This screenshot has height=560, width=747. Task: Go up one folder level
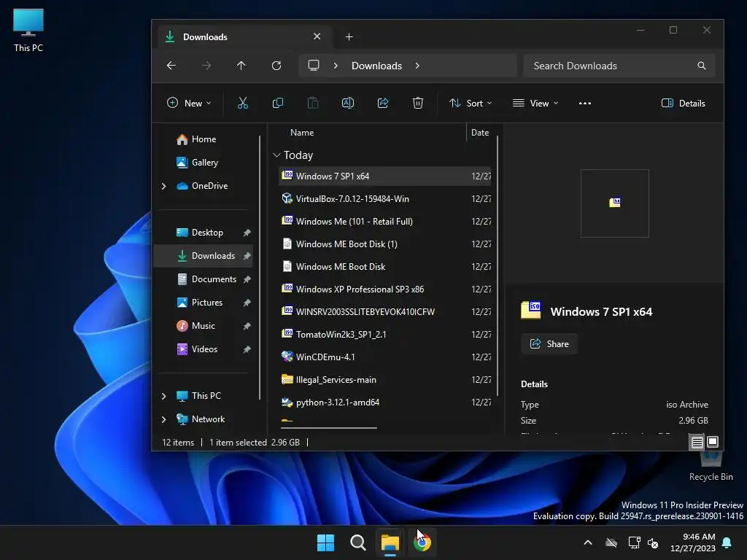(x=241, y=66)
